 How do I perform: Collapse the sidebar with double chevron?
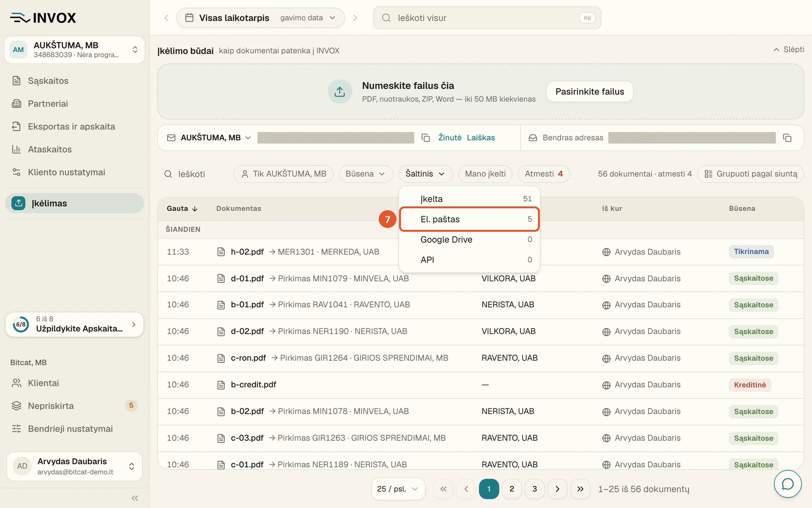tap(135, 498)
